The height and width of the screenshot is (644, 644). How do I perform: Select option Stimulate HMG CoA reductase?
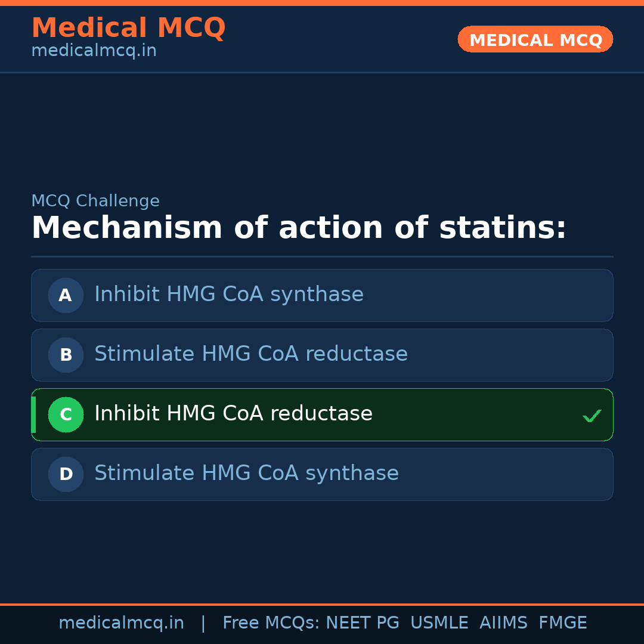click(x=251, y=354)
